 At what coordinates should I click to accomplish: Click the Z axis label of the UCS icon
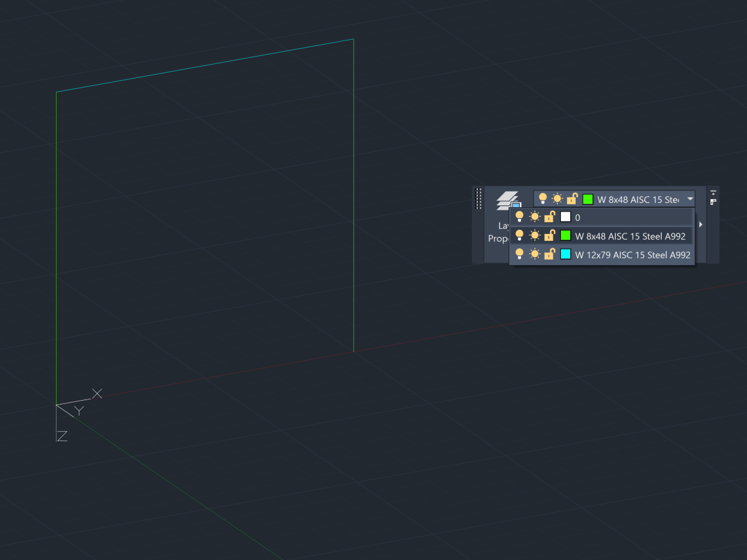coord(62,436)
